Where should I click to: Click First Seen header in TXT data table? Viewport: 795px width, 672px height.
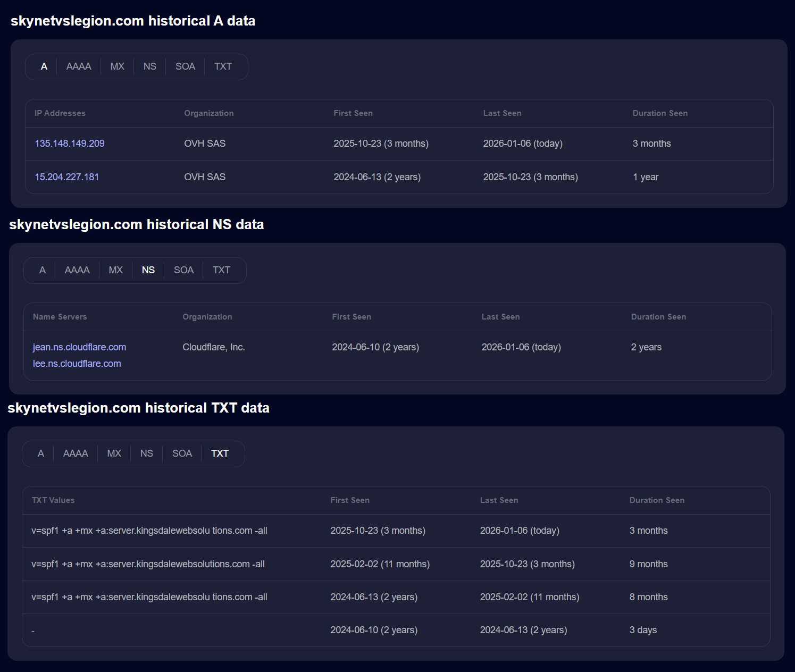point(350,500)
